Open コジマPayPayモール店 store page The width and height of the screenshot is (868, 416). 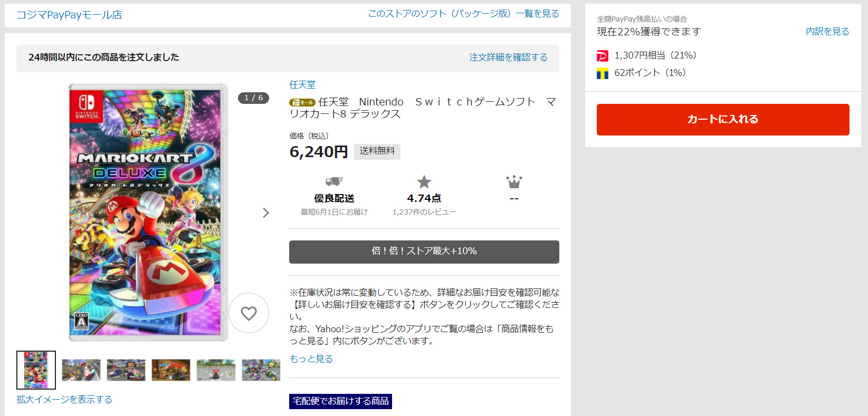(x=69, y=15)
